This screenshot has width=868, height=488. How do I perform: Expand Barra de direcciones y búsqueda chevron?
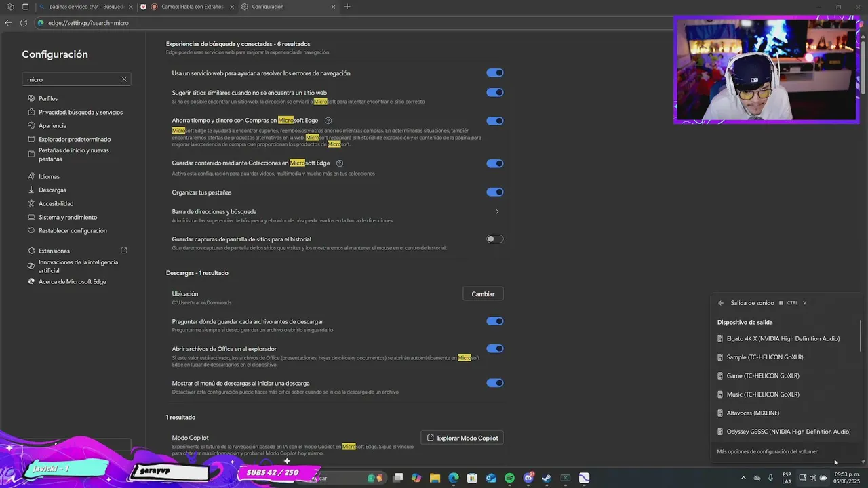pyautogui.click(x=497, y=212)
